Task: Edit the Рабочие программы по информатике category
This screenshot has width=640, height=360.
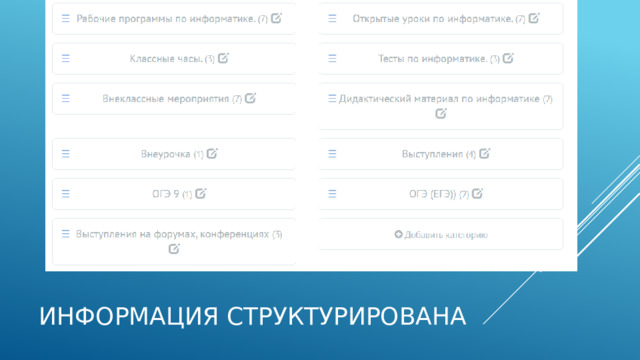Action: (276, 18)
